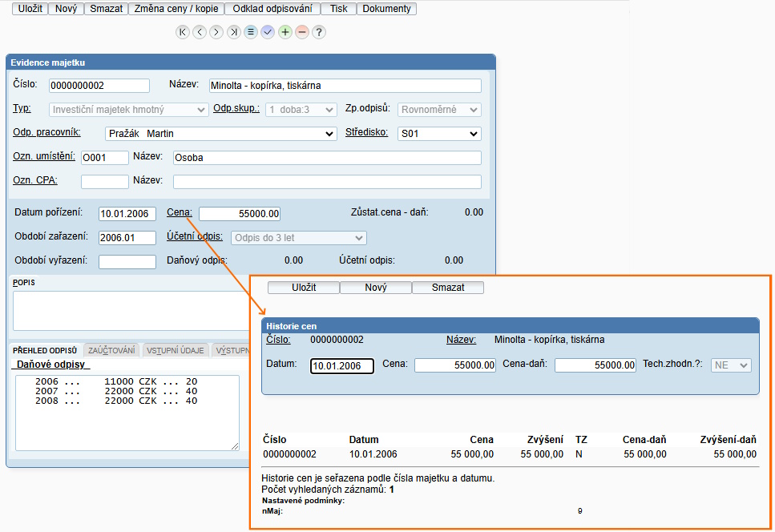Screen dimensions: 775x532
Task: Click the blue checkmark confirm icon
Action: click(268, 32)
